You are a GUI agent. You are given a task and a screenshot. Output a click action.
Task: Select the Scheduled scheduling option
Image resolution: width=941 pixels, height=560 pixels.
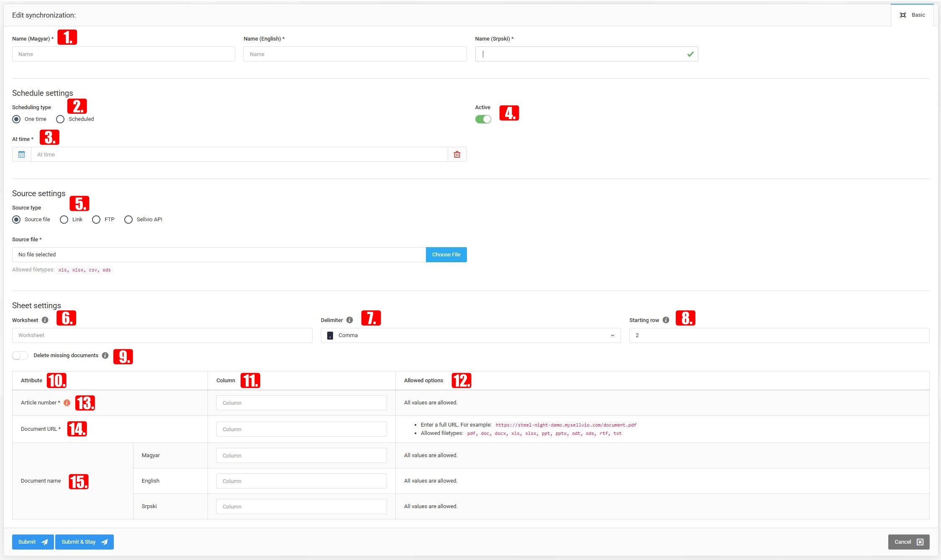[x=60, y=119]
